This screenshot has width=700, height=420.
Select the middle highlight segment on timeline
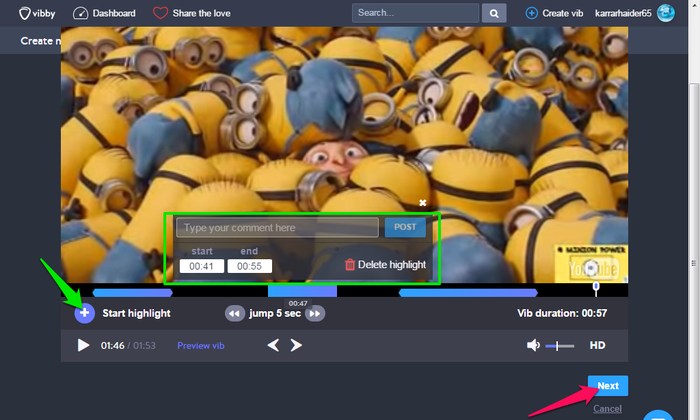pyautogui.click(x=302, y=291)
